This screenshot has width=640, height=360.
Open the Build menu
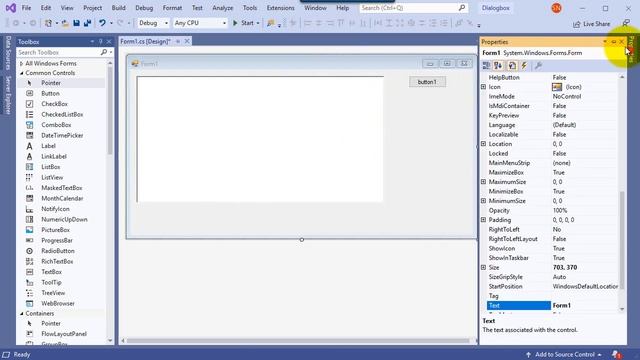(x=119, y=8)
